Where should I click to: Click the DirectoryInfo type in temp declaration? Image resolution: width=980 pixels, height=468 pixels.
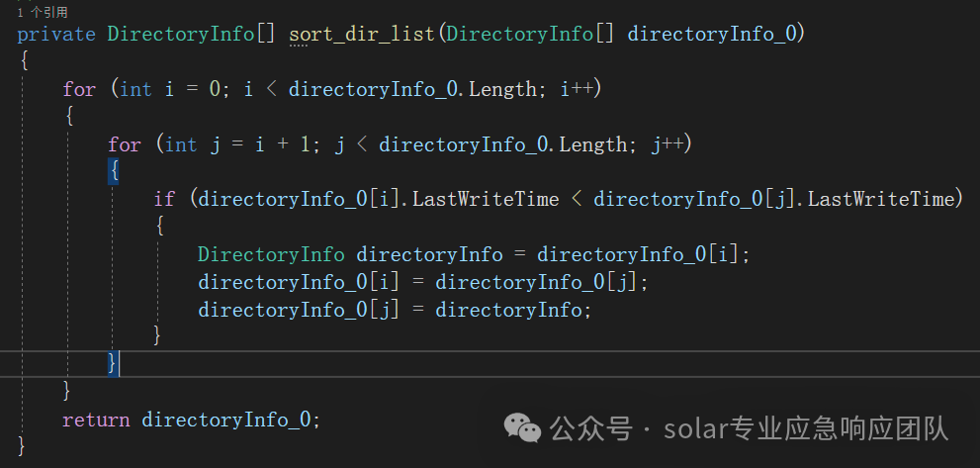(271, 254)
